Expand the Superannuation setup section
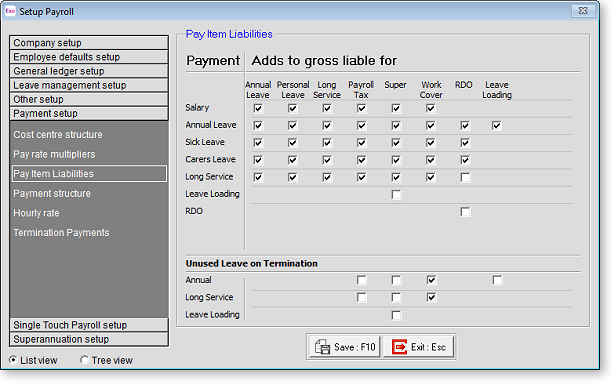The width and height of the screenshot is (615, 385). pos(89,339)
